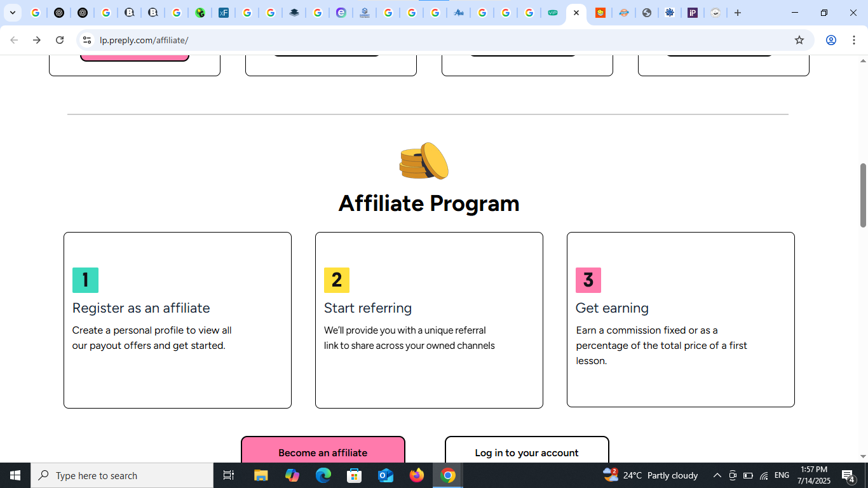The width and height of the screenshot is (868, 488).
Task: Switch to the xF favicon tab
Action: point(224,13)
